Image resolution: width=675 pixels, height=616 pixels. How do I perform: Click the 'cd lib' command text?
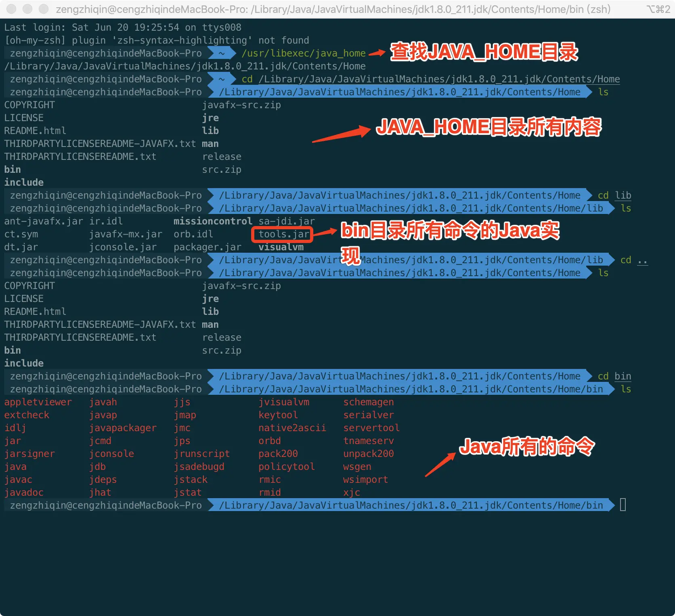coord(614,195)
